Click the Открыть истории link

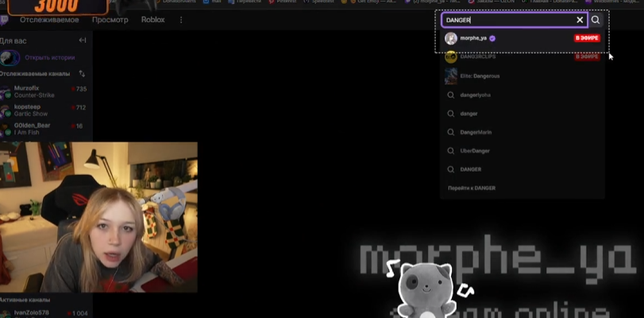[50, 57]
